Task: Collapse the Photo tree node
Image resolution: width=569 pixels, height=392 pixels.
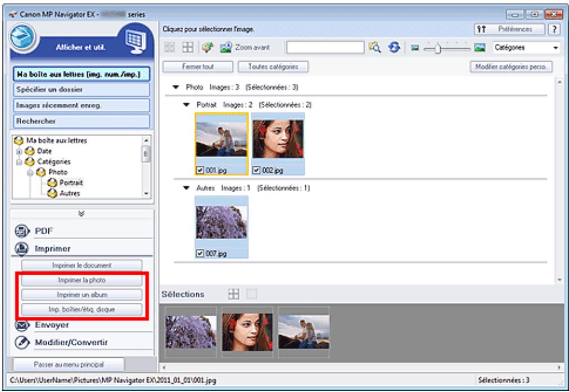Action: (30, 172)
